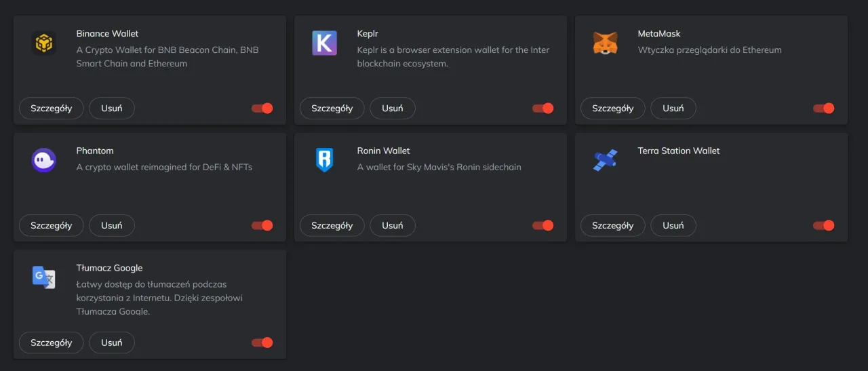Viewport: 868px width, 371px height.
Task: Click the MetaMask fox icon
Action: [605, 43]
